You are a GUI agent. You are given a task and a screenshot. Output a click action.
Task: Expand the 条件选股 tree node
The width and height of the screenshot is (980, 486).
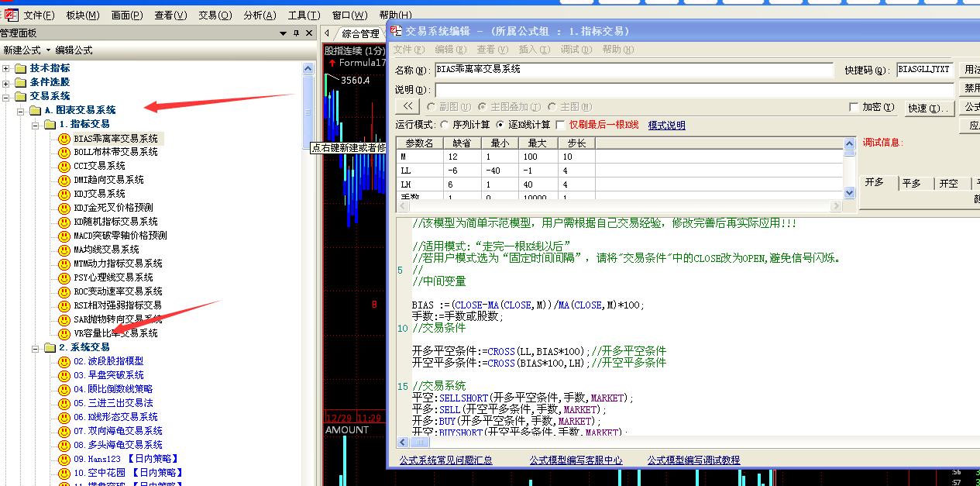point(7,82)
